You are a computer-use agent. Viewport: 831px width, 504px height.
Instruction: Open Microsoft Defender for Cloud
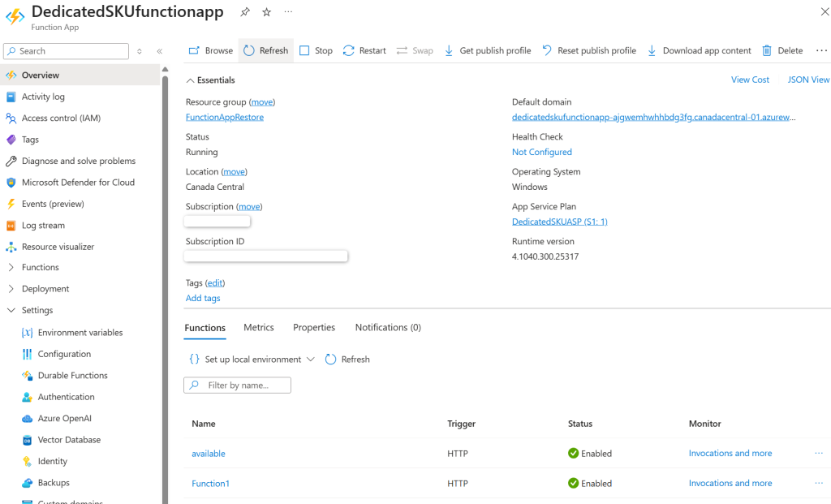80,183
